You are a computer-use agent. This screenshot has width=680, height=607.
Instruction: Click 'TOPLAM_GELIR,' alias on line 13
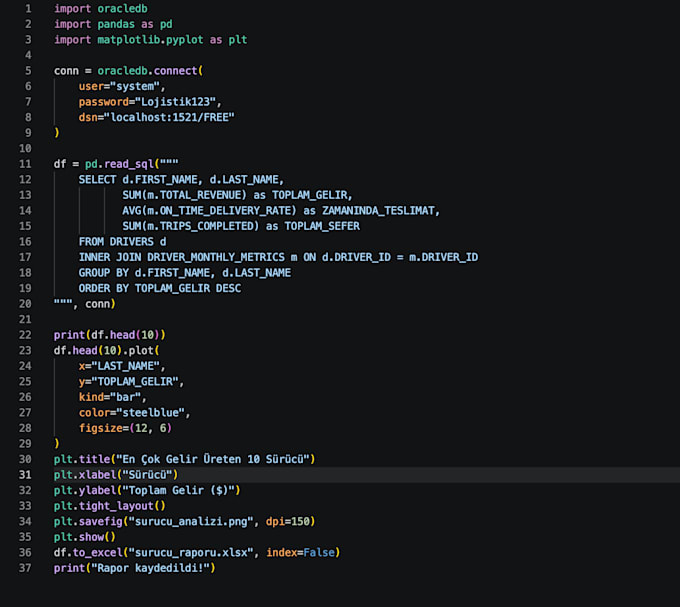pos(312,195)
